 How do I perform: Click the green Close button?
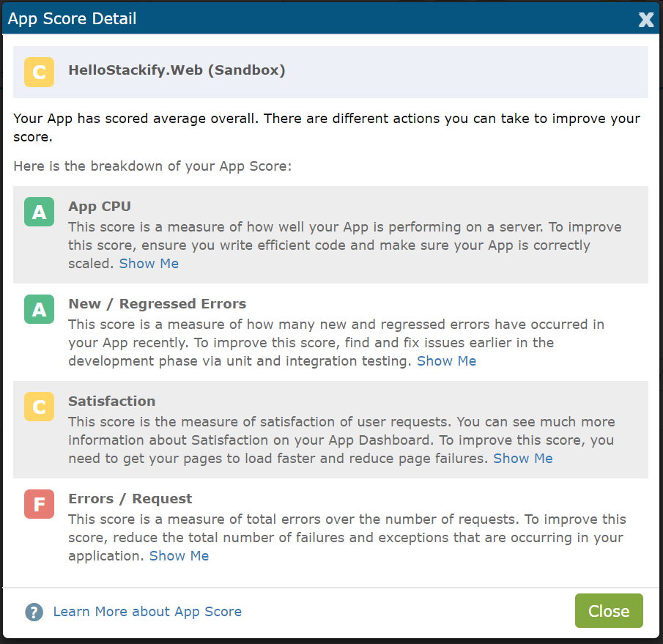coord(609,610)
